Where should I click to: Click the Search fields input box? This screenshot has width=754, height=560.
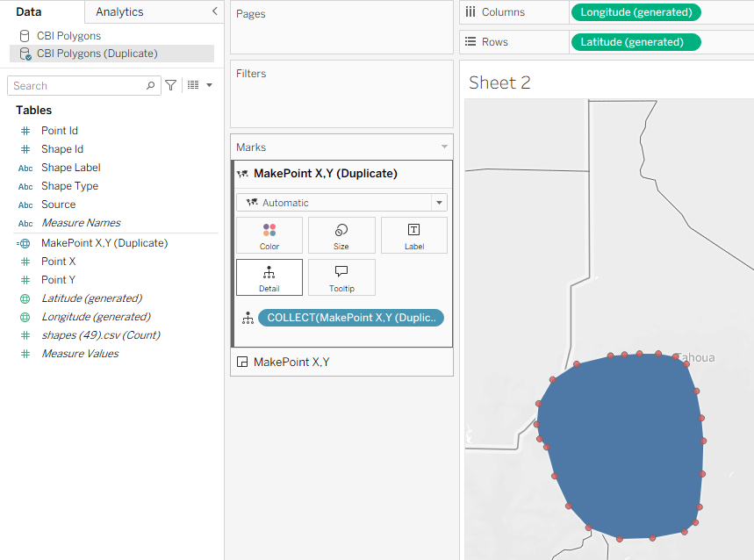point(79,85)
